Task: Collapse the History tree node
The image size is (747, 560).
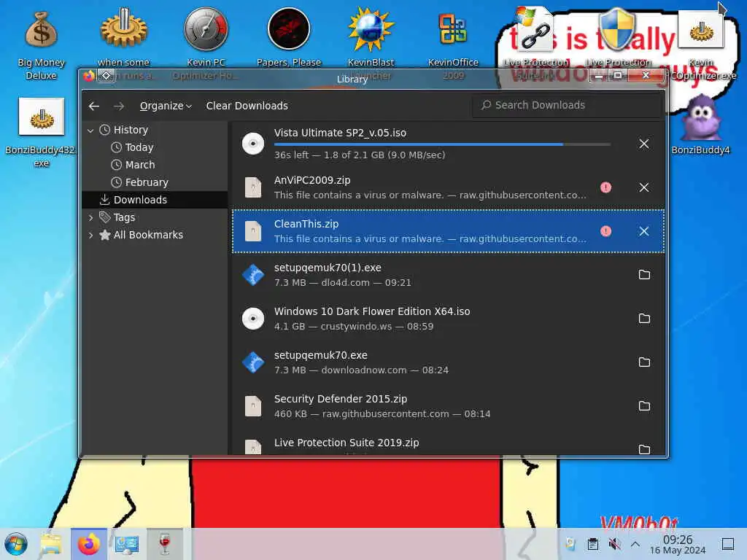Action: (90, 130)
